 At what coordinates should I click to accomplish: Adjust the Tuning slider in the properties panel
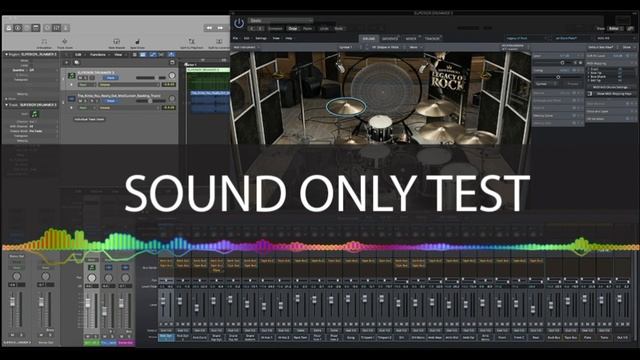coord(558,77)
